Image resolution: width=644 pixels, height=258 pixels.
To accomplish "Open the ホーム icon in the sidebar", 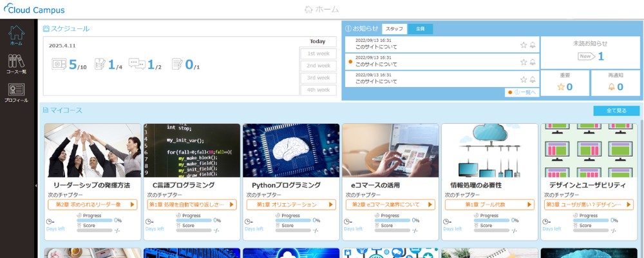I will [x=16, y=35].
